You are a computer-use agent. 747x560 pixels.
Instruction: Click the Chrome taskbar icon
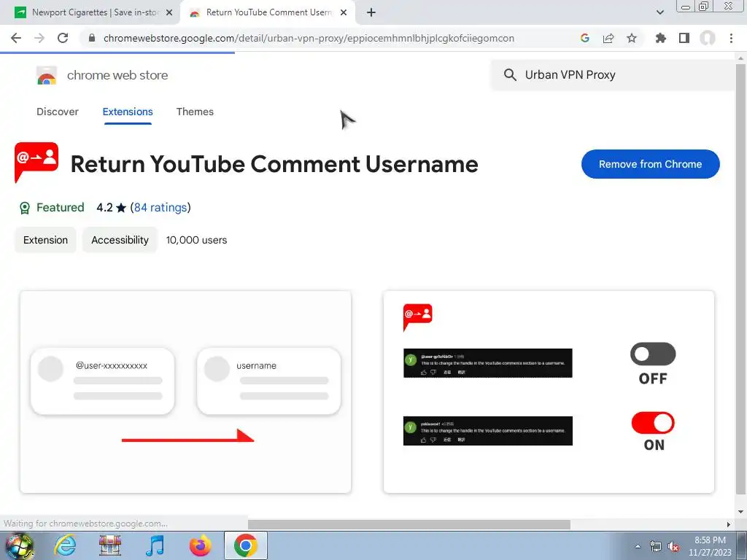[x=245, y=545]
